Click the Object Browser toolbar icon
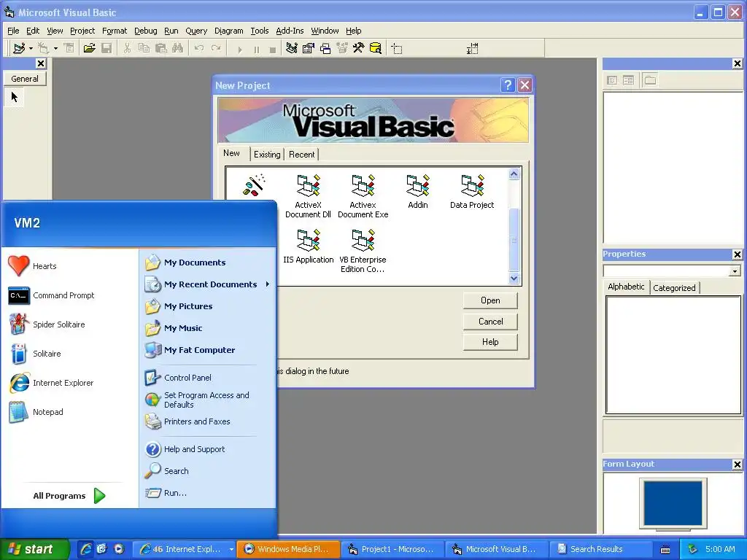This screenshot has height=560, width=747. [342, 48]
